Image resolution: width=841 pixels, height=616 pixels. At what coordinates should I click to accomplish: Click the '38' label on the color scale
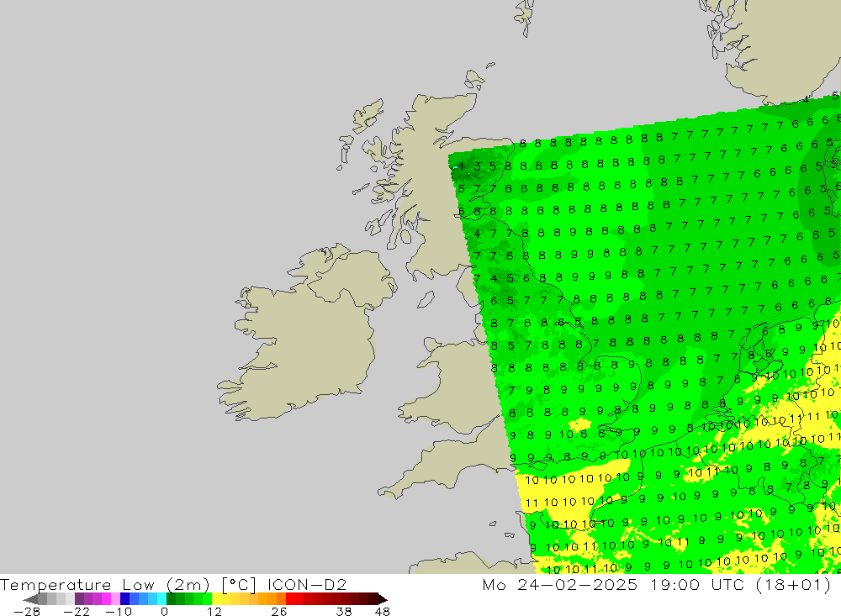(344, 612)
